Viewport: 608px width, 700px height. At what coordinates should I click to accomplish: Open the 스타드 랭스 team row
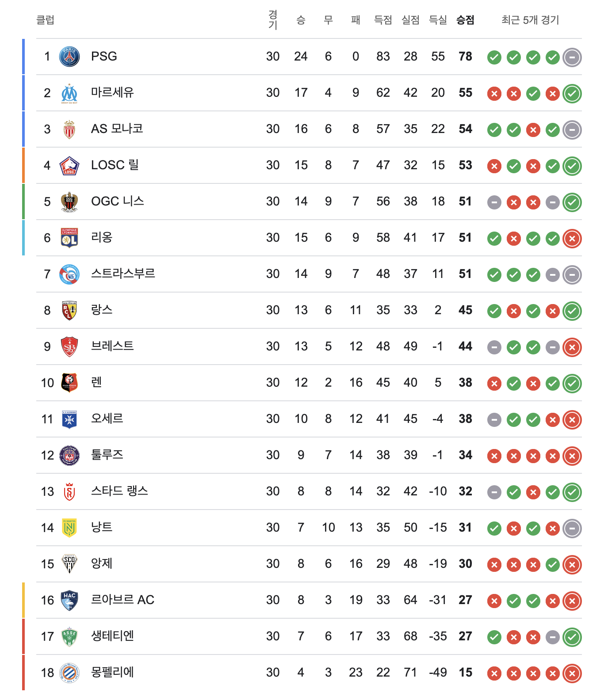click(309, 491)
